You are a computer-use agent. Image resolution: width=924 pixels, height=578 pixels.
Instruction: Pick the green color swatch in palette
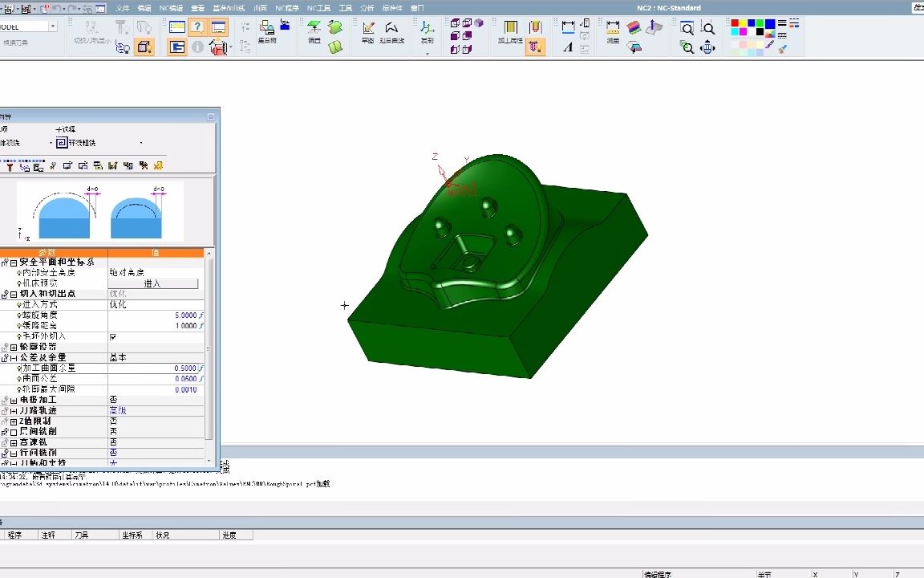coord(758,23)
